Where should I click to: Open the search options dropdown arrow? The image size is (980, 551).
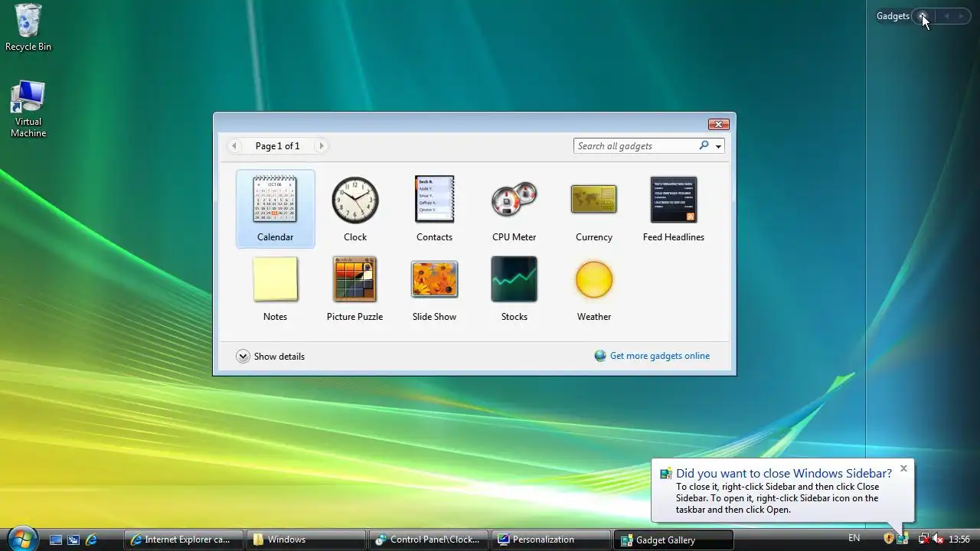coord(718,146)
